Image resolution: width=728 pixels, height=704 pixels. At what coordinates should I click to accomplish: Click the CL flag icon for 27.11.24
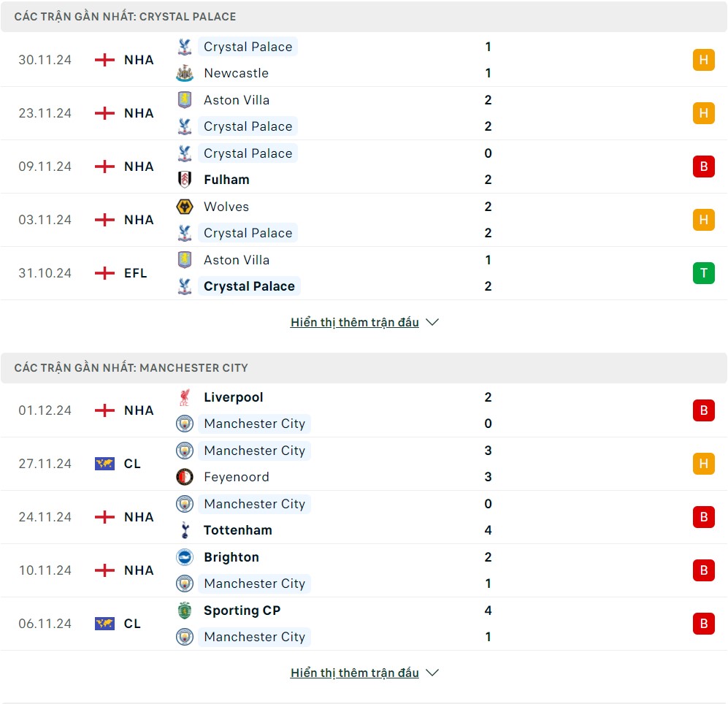(104, 464)
